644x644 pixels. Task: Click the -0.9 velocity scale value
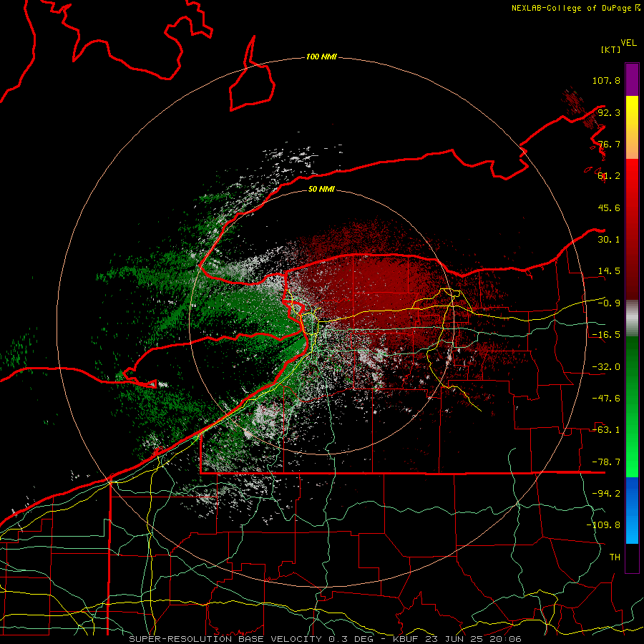609,303
